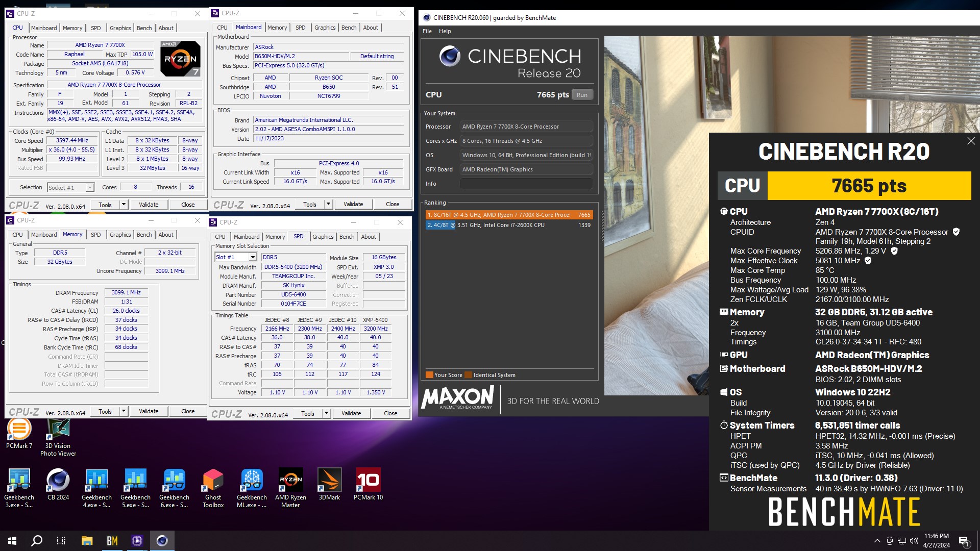Open Bench tab in Memory window
Viewport: 980px width, 551px height.
pyautogui.click(x=144, y=235)
